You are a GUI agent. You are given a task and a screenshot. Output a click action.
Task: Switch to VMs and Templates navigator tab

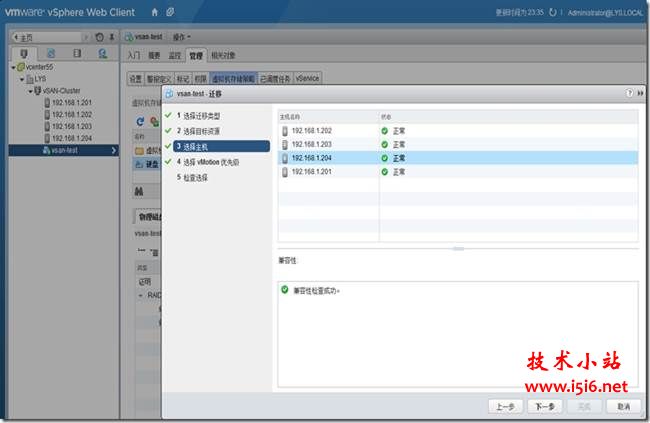tap(51, 53)
